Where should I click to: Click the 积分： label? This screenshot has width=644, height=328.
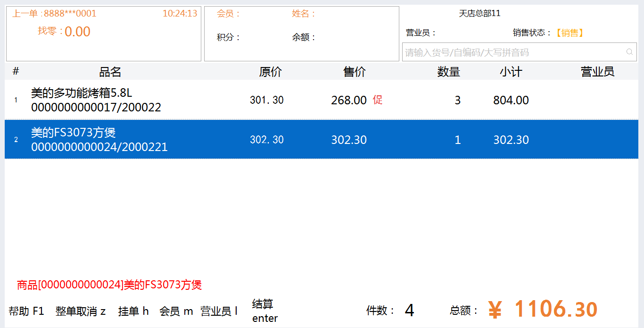tap(229, 37)
